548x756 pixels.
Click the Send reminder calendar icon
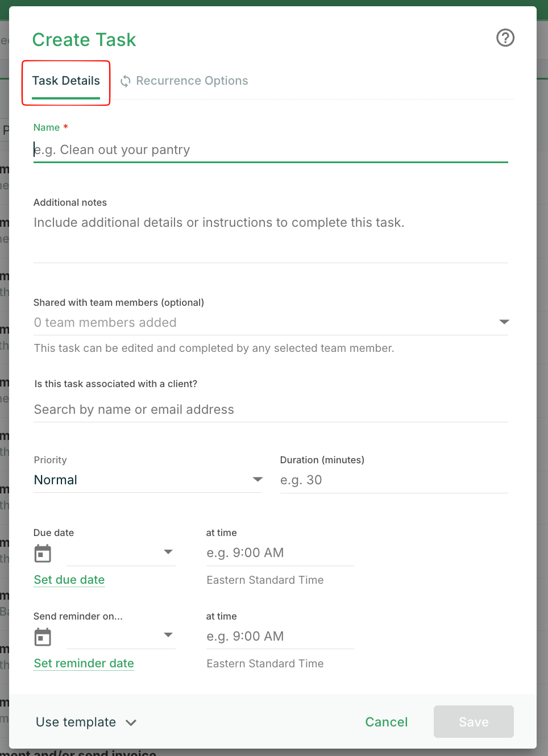43,637
